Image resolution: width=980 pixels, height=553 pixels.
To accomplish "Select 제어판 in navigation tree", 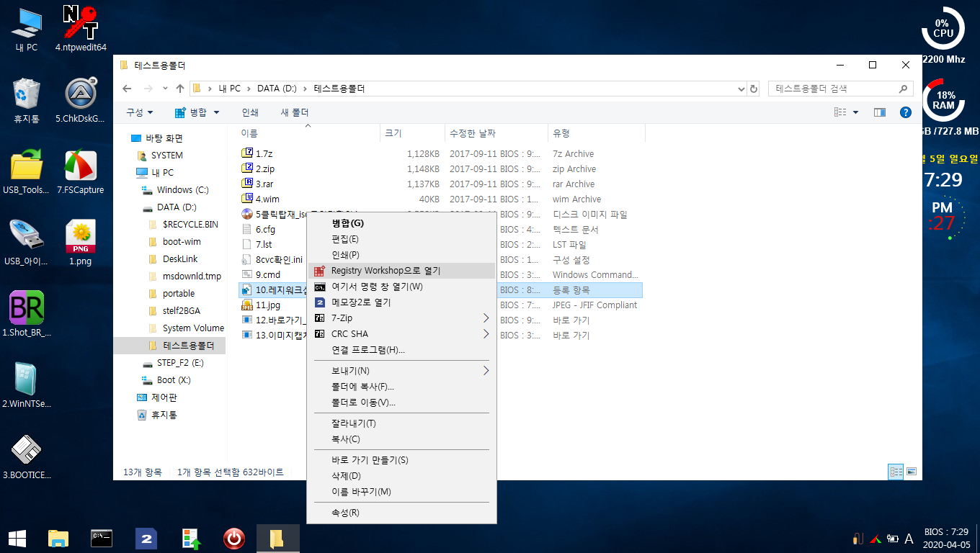I will click(x=164, y=397).
